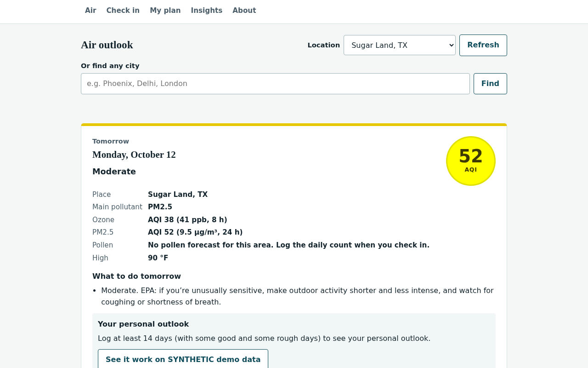Open the Air nav item
The height and width of the screenshot is (368, 588).
point(90,11)
